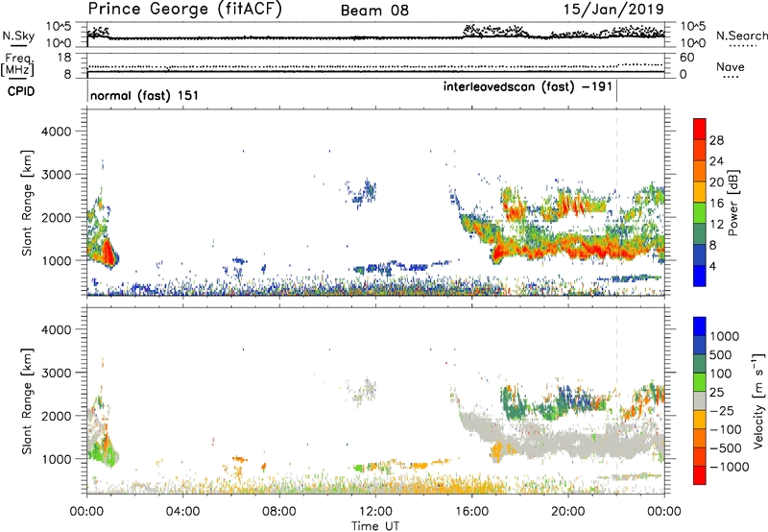Click the '12' value on the Power color bar
The height and width of the screenshot is (532, 768).
pyautogui.click(x=716, y=225)
